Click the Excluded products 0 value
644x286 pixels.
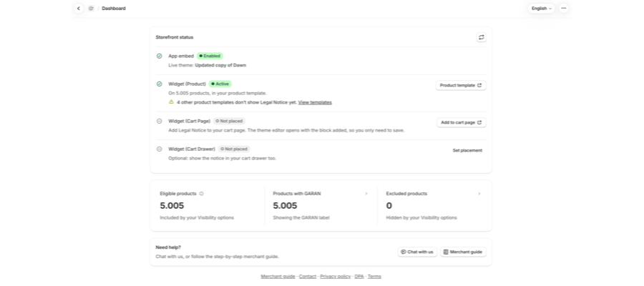(x=389, y=206)
